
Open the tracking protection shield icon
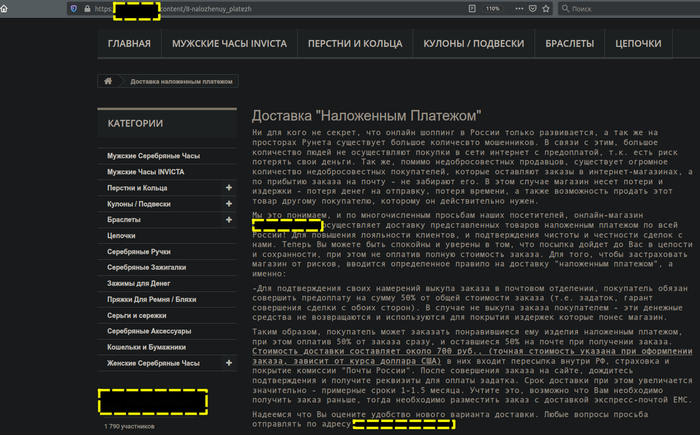click(x=73, y=8)
